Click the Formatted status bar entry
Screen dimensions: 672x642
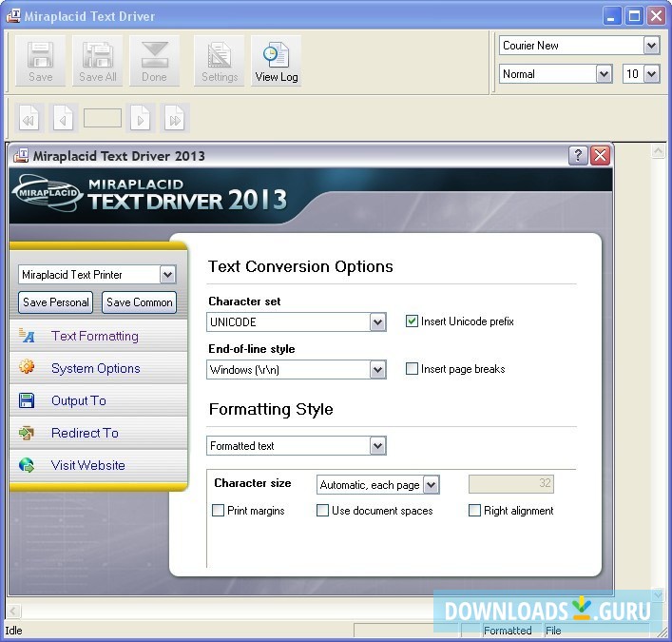(508, 631)
